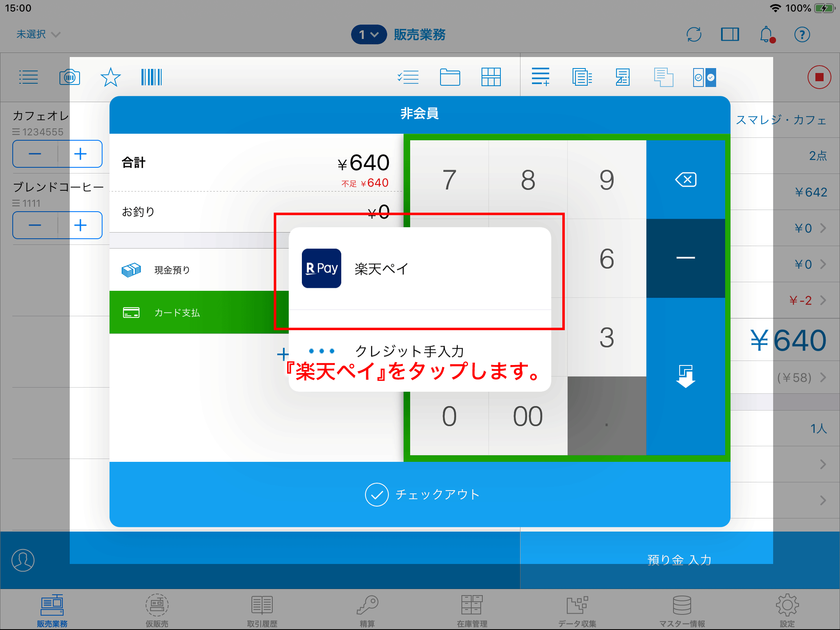Tap keypad number 9

[x=607, y=180]
